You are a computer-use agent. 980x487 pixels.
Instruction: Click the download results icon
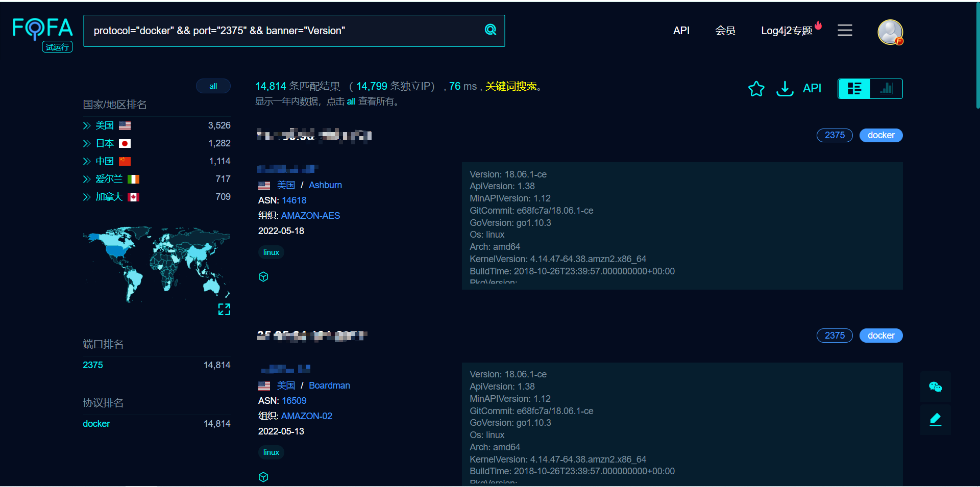(785, 89)
